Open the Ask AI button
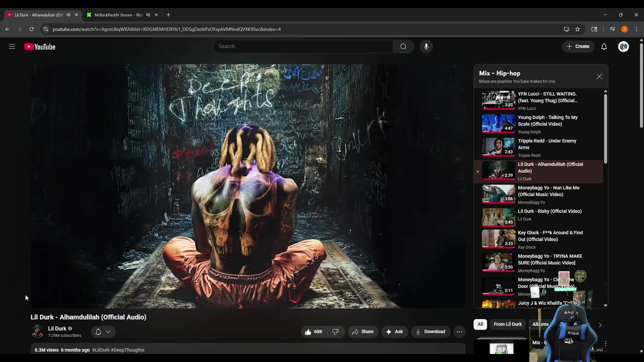 pos(394,332)
